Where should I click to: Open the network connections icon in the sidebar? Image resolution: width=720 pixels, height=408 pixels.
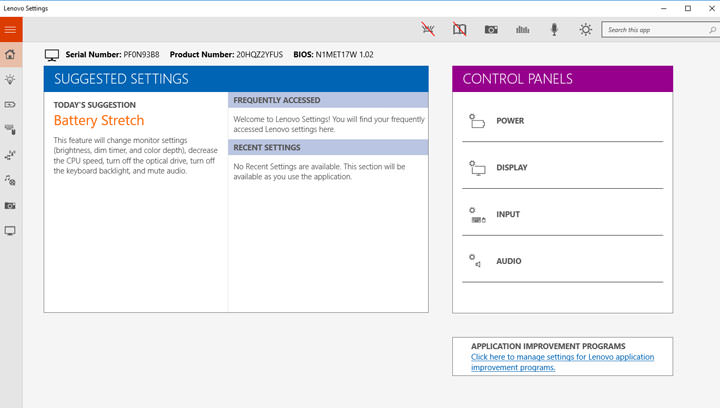coord(10,155)
